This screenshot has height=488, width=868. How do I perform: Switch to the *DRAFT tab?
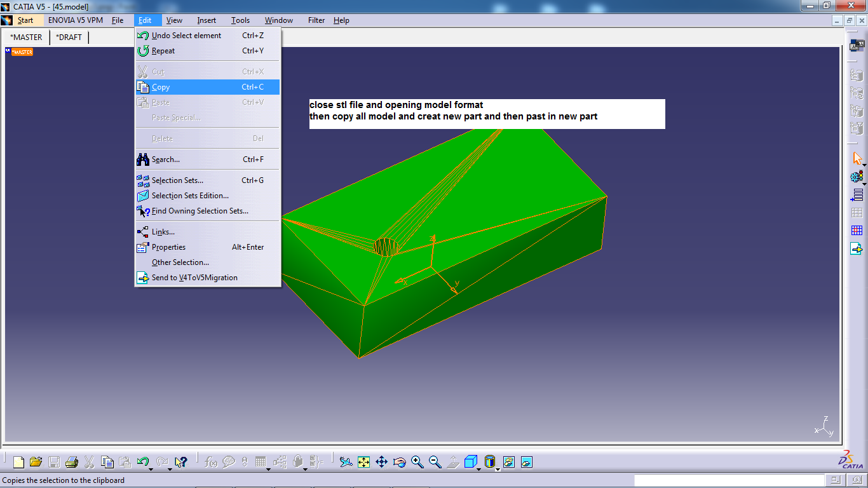click(x=69, y=37)
